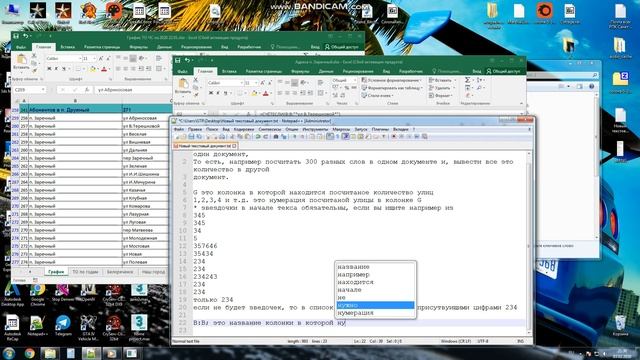Click Save icon in front Excel title bar
The width and height of the screenshot is (640, 360).
(178, 60)
